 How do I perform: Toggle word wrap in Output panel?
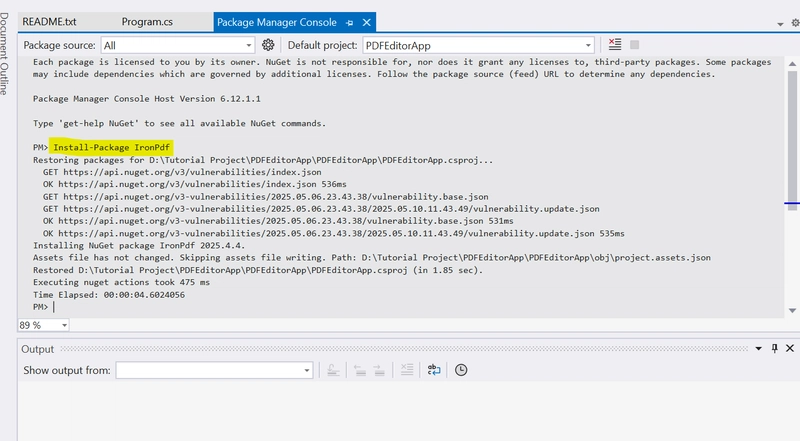[x=434, y=370]
